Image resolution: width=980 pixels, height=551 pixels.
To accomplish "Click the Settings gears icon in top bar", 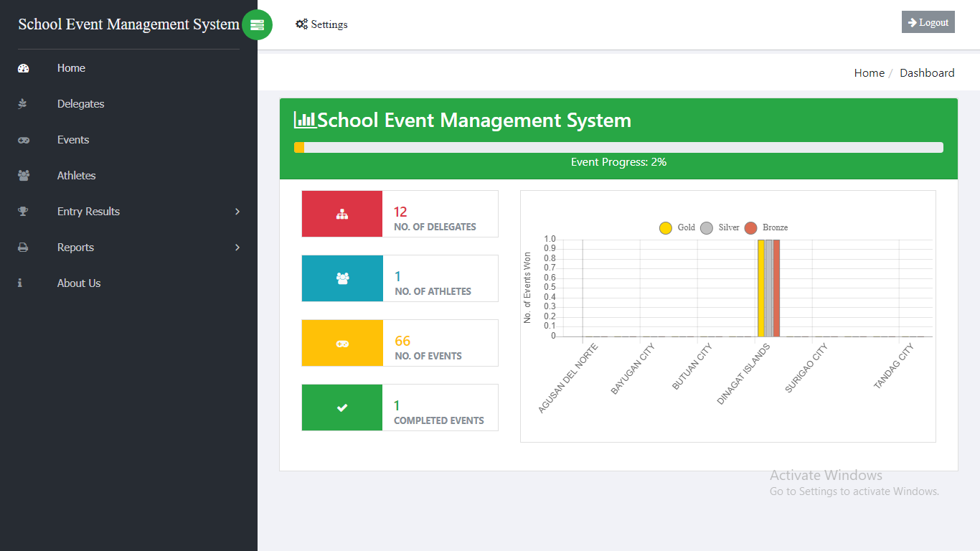I will point(301,24).
